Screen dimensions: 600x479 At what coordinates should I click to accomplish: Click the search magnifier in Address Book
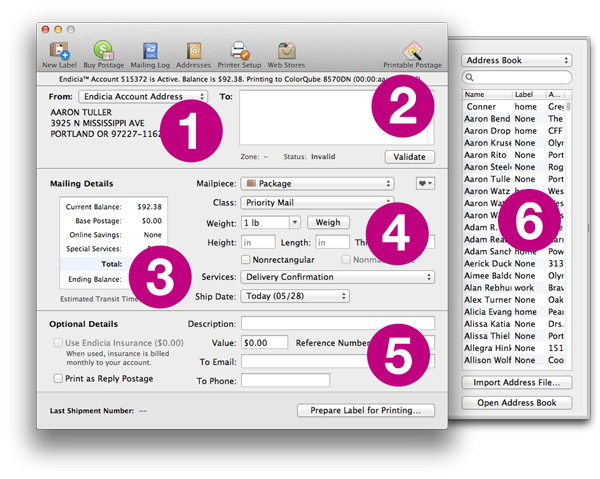[x=469, y=77]
